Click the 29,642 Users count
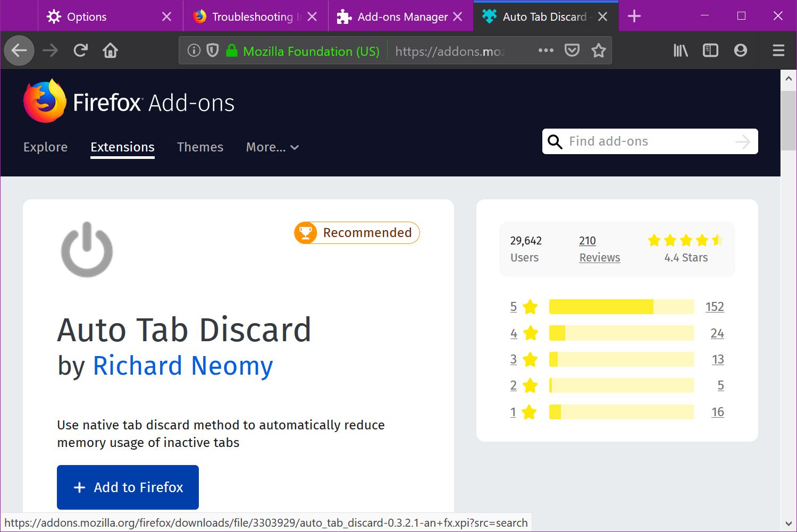The height and width of the screenshot is (532, 797). pos(526,249)
